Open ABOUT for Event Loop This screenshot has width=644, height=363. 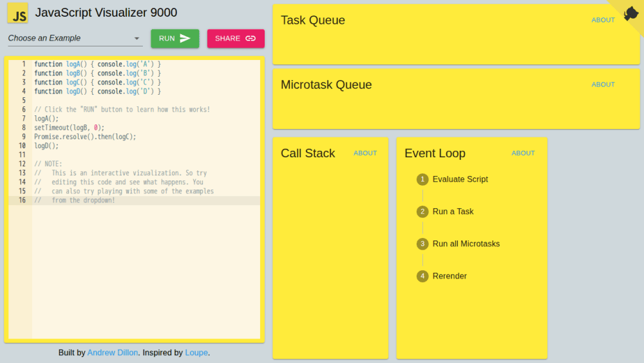pos(523,153)
